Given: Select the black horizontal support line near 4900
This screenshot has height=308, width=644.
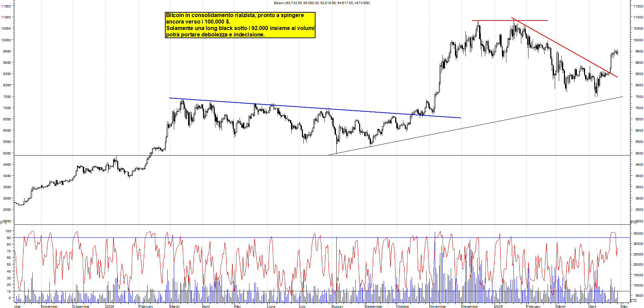Looking at the screenshot, I should 322,156.
